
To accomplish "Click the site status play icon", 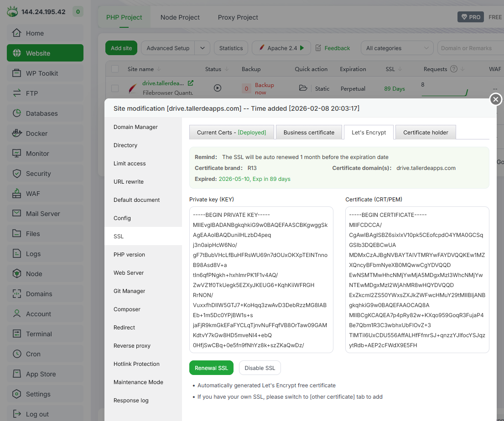I will pyautogui.click(x=218, y=88).
